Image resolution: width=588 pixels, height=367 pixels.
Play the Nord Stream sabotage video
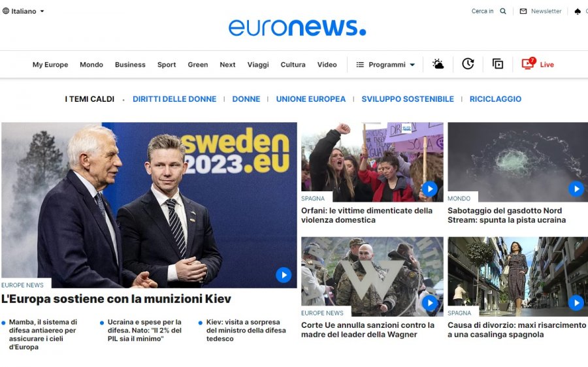pos(576,189)
